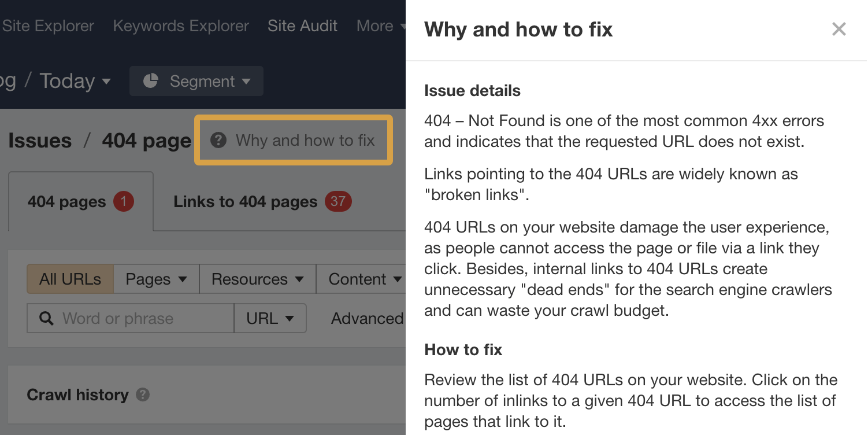Image resolution: width=868 pixels, height=435 pixels.
Task: Open the Content dropdown
Action: click(x=363, y=279)
